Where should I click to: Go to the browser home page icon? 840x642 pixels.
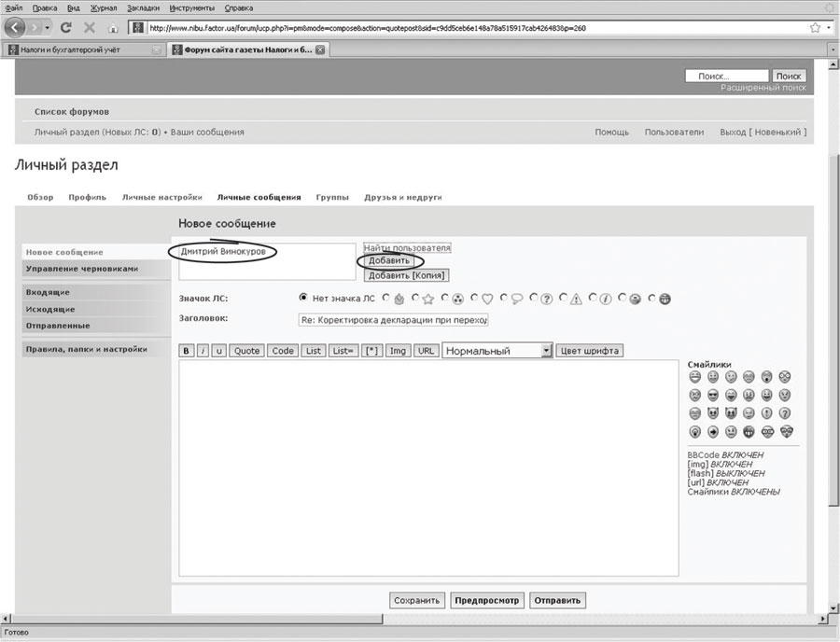point(113,28)
